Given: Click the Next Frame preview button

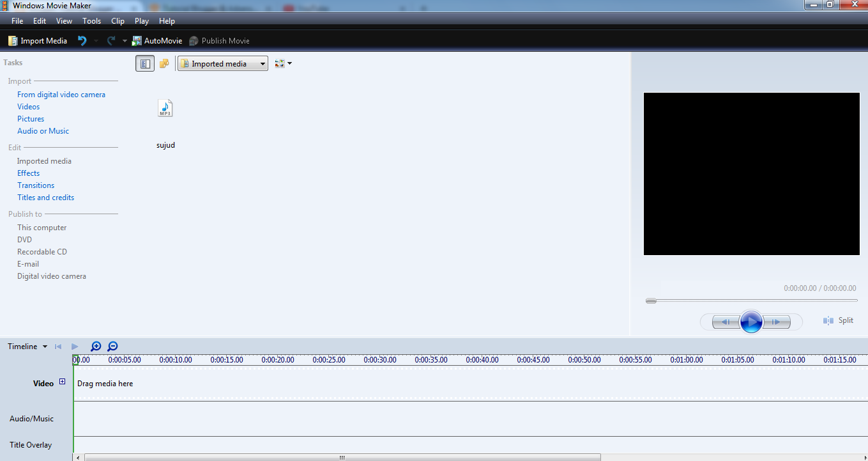Looking at the screenshot, I should tap(777, 322).
